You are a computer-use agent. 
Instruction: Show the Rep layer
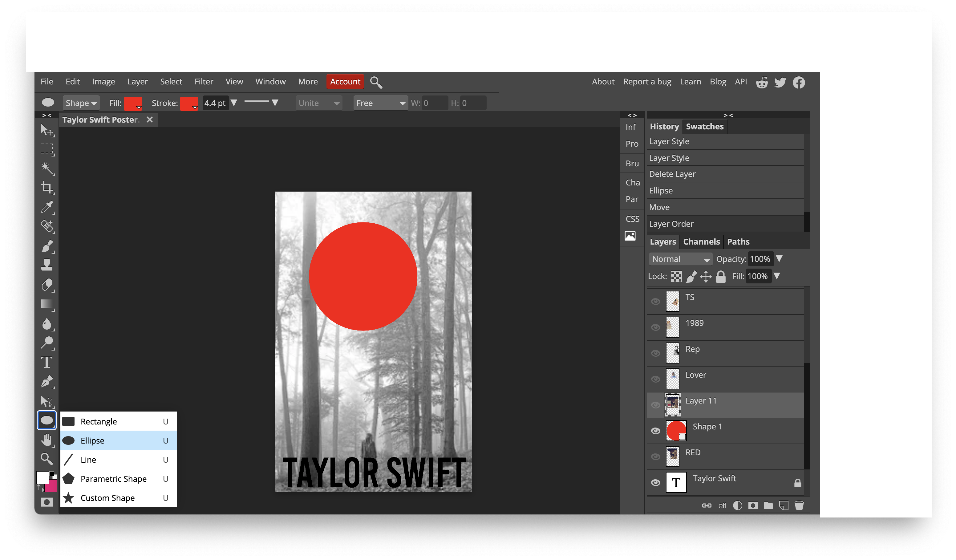[655, 353]
